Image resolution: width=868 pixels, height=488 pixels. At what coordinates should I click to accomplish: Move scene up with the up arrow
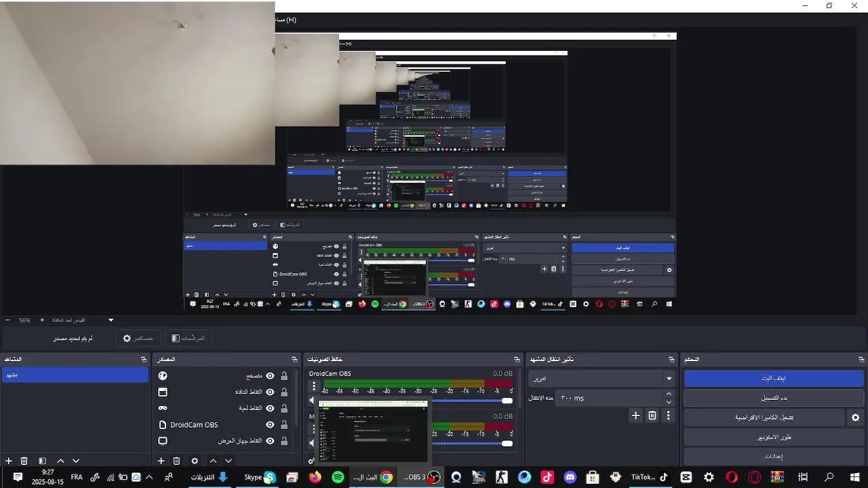click(x=60, y=461)
